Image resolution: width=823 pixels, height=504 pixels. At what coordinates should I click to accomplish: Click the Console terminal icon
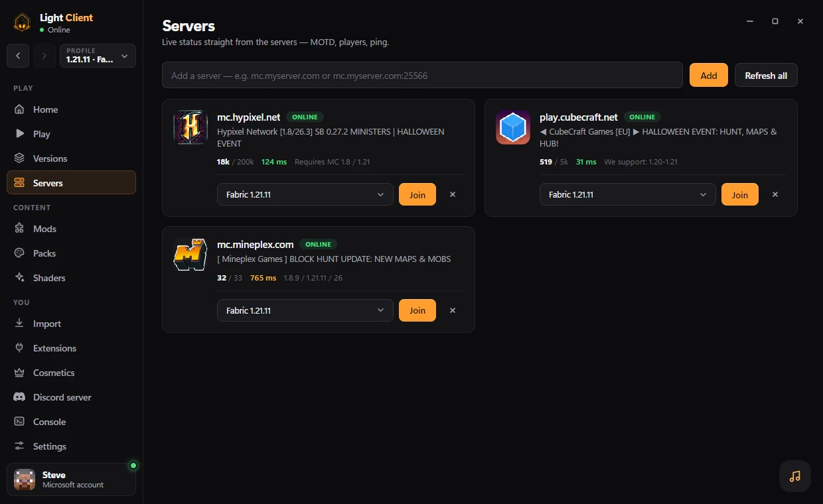click(19, 422)
